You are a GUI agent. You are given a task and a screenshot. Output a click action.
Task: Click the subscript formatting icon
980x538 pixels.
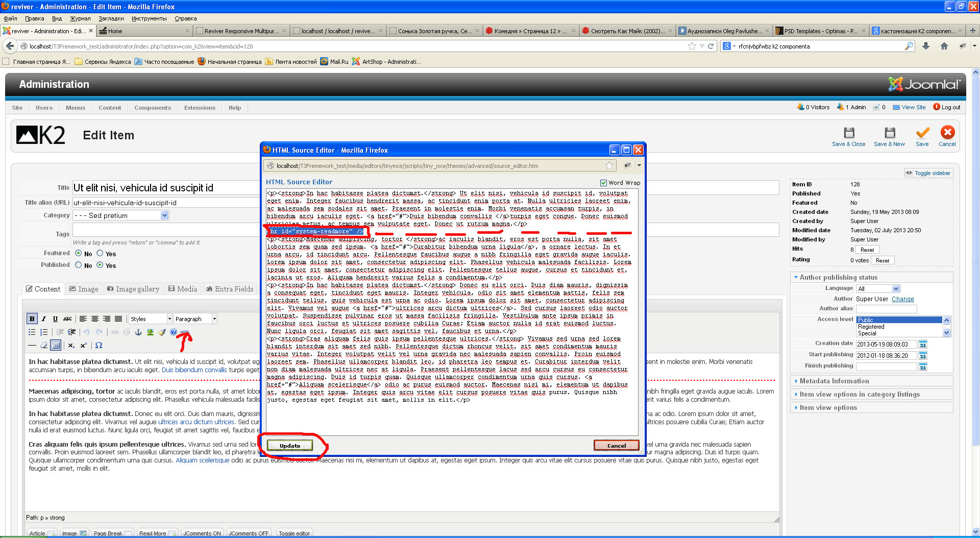coord(71,346)
